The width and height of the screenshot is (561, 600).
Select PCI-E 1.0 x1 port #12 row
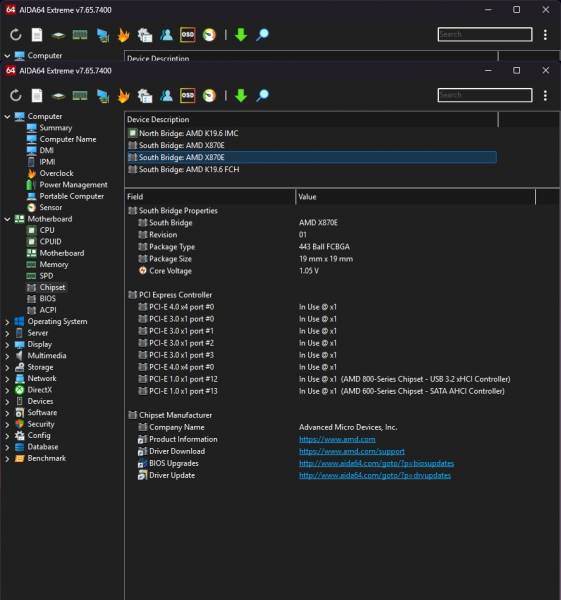[331, 379]
